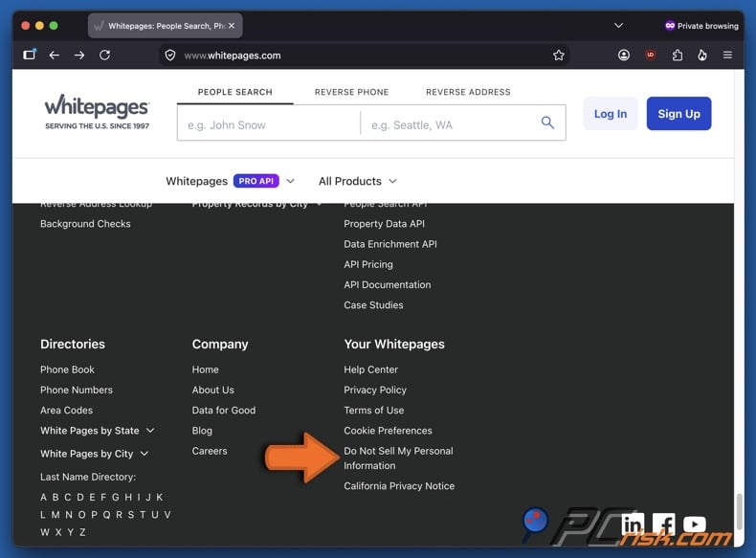Open last name directory letter Z
The width and height of the screenshot is (756, 558).
[x=82, y=532]
